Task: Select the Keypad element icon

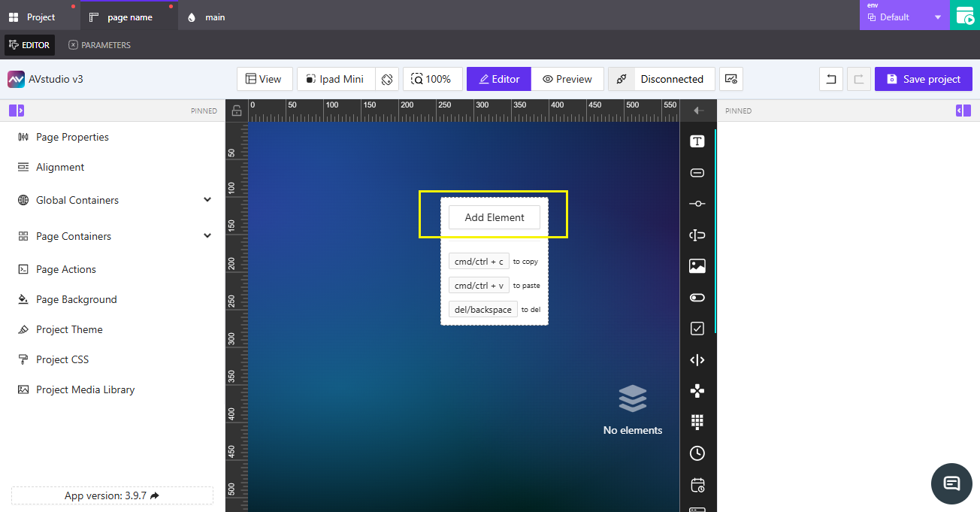Action: (697, 422)
